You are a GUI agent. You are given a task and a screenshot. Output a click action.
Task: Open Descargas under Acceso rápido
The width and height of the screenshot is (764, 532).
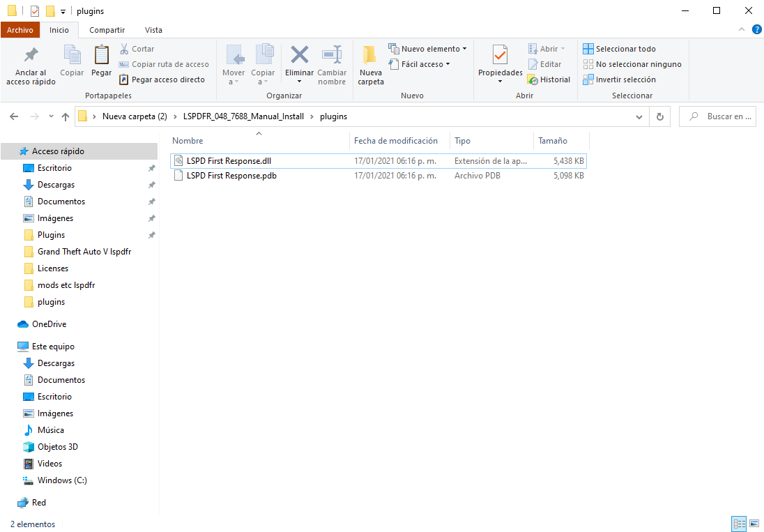click(56, 185)
